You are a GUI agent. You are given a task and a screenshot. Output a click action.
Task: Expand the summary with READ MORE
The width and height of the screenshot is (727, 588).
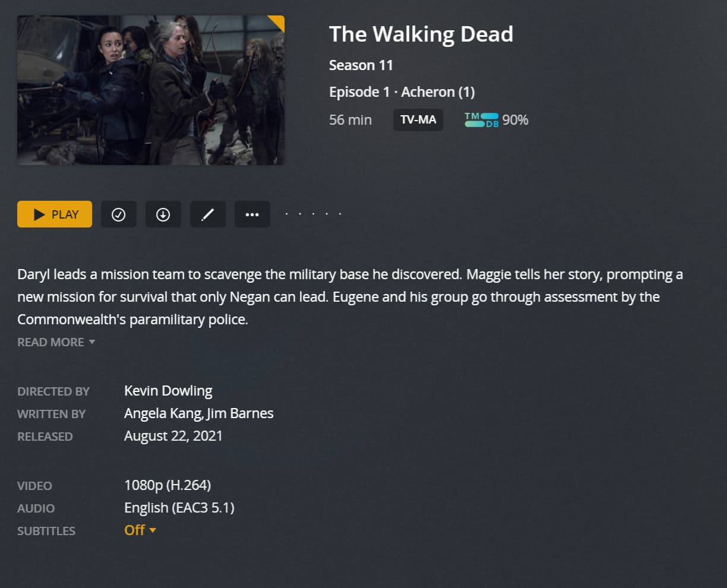(x=56, y=342)
